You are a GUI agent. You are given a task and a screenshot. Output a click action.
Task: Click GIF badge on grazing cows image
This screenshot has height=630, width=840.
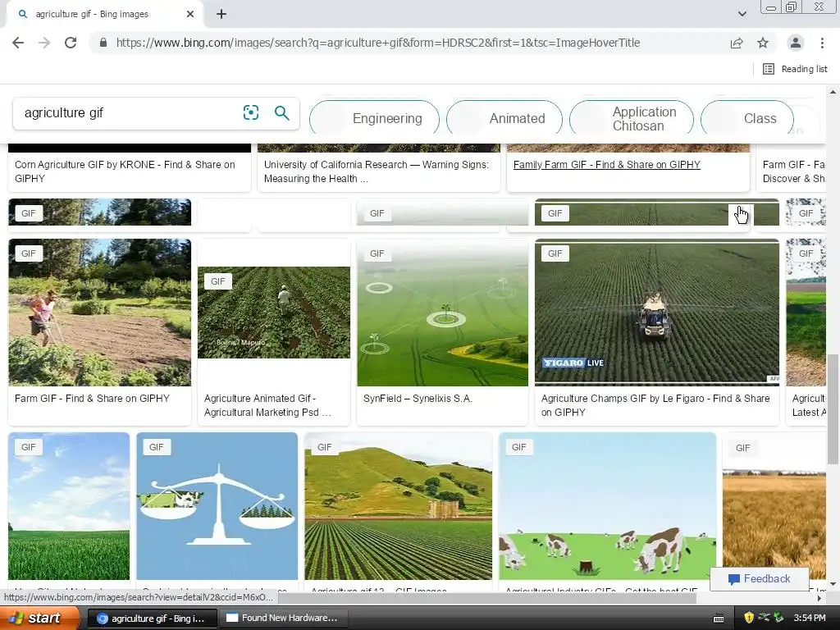[x=518, y=447]
